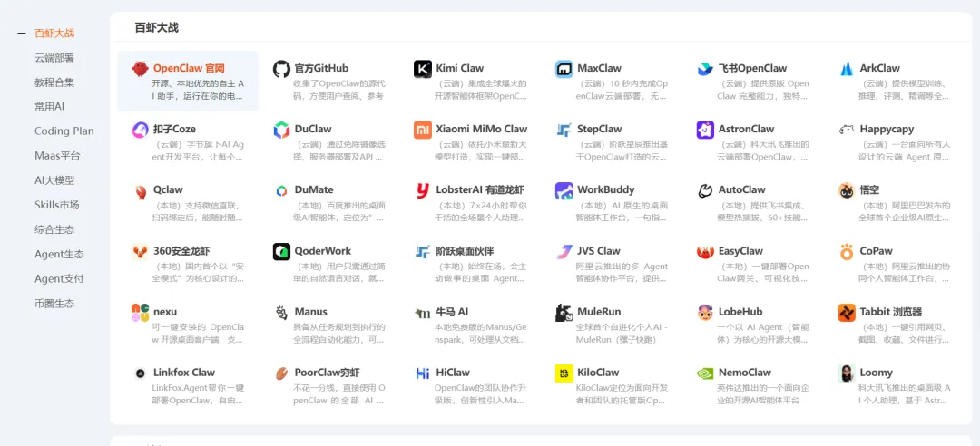
Task: Open the MuleRun black mule icon
Action: point(564,313)
